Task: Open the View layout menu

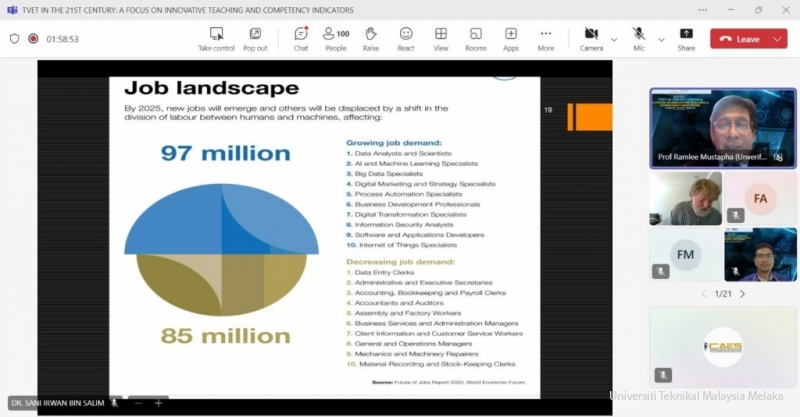Action: [441, 38]
